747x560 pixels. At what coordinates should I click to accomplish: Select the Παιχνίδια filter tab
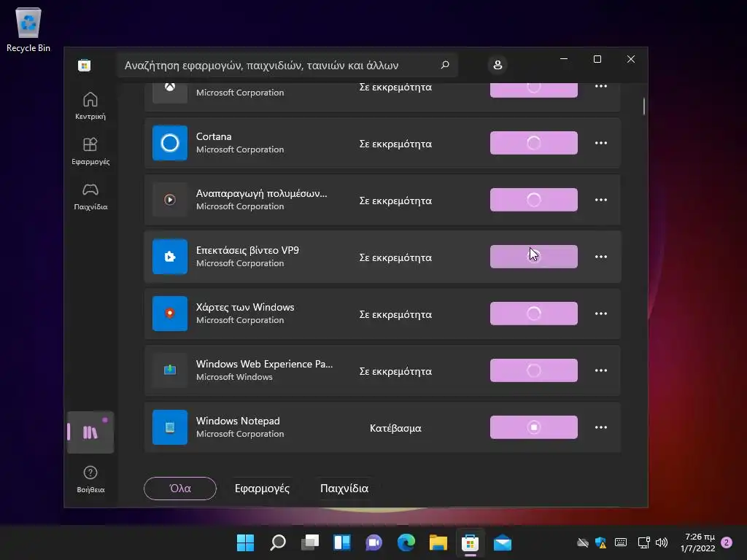tap(344, 488)
